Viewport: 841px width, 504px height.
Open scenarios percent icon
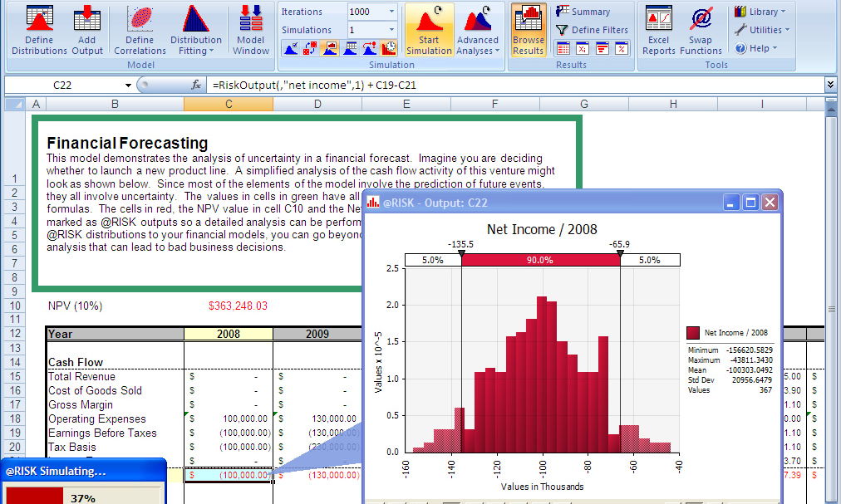tap(622, 49)
